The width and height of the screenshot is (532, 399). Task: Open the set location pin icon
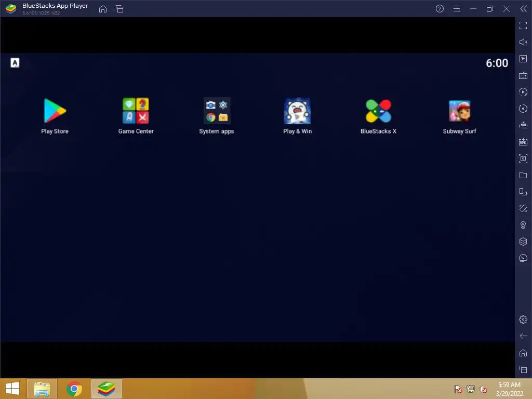523,225
